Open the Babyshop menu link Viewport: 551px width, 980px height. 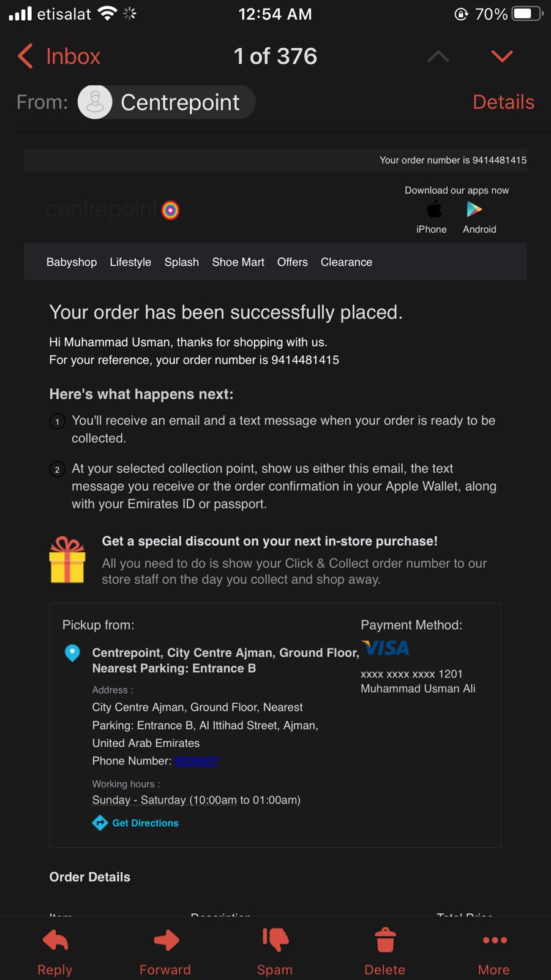(72, 262)
